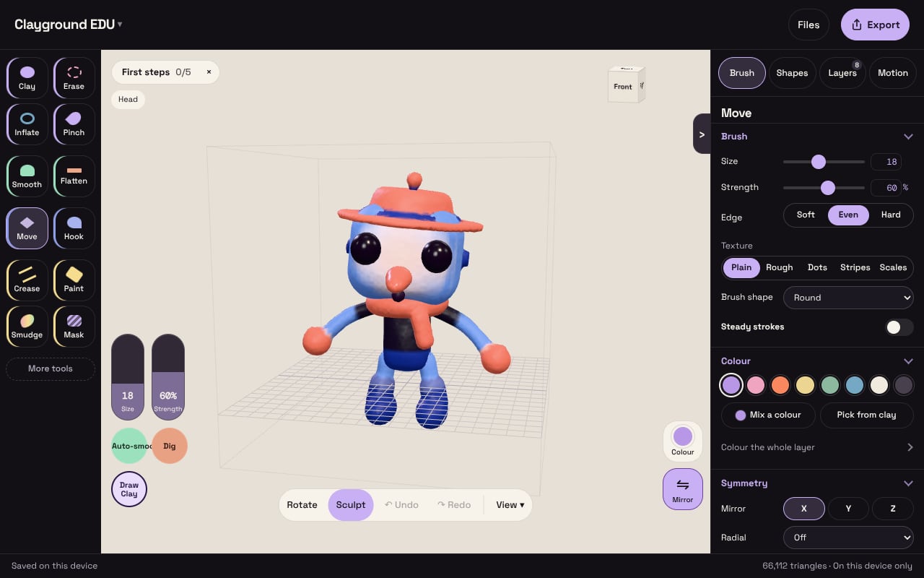Screen dimensions: 924x578
Task: Click the Mirror button in the viewport
Action: [x=683, y=489]
